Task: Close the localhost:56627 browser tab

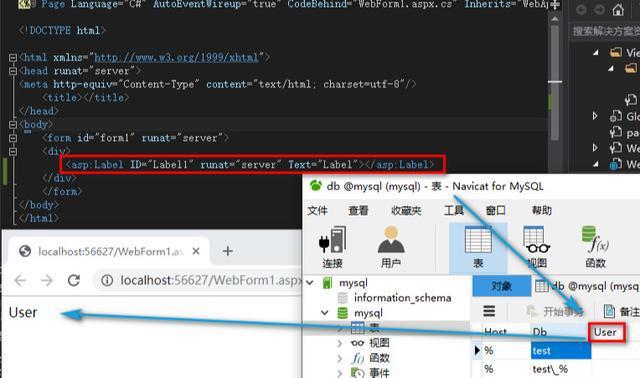Action: 196,251
